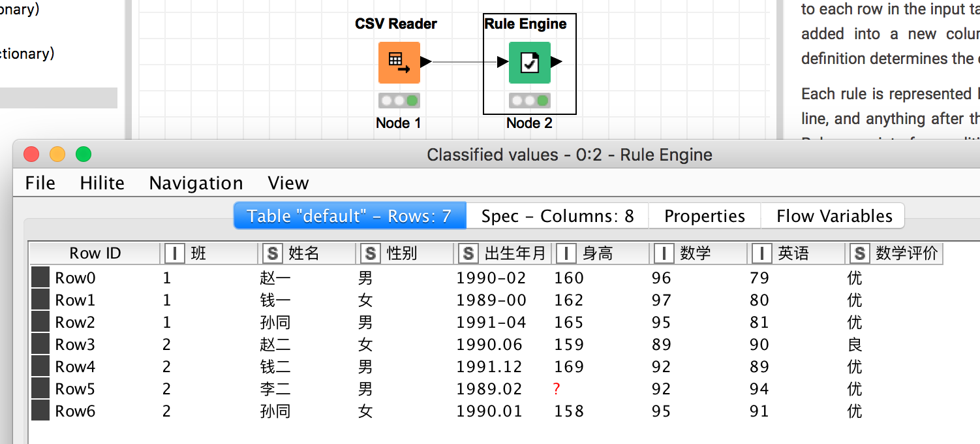Image resolution: width=980 pixels, height=444 pixels.
Task: Sort by 数学 column header
Action: click(699, 253)
